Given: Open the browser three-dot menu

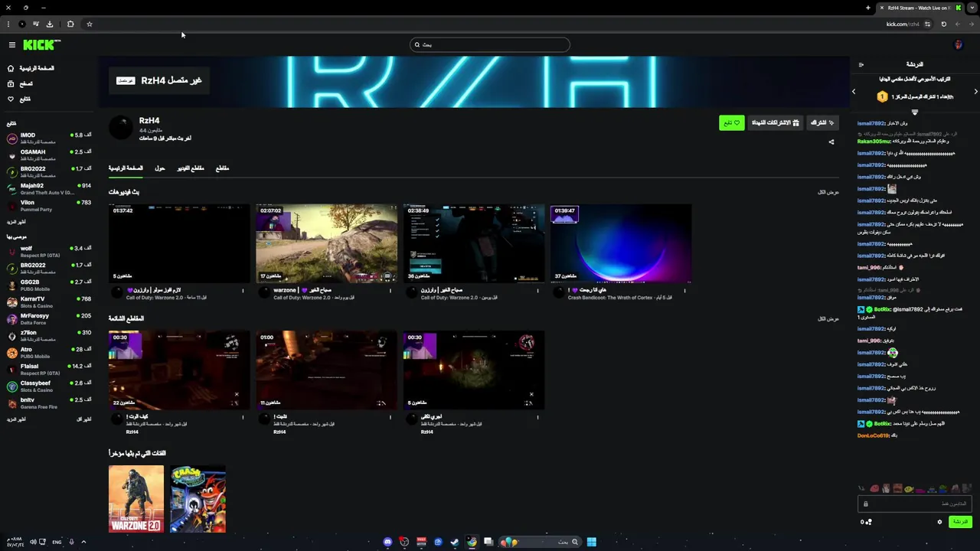Looking at the screenshot, I should pyautogui.click(x=8, y=24).
